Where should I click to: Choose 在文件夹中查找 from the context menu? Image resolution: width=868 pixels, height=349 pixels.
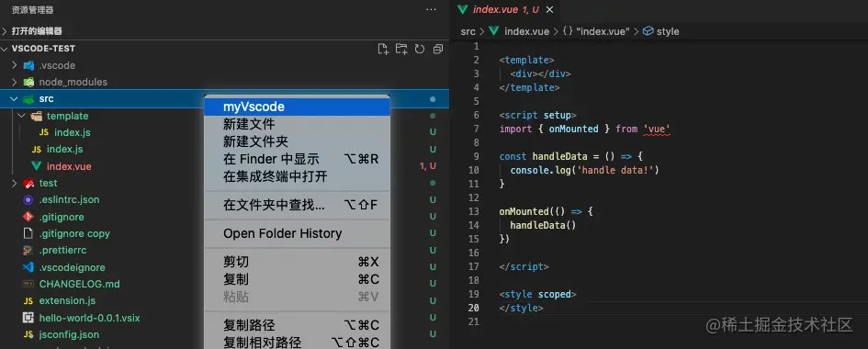point(298,205)
